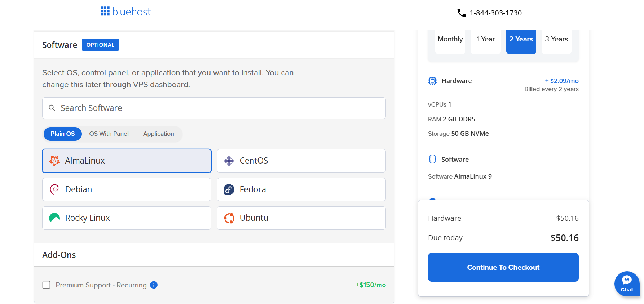Choose the Debian option
Viewport: 644px width, 304px height.
(127, 189)
